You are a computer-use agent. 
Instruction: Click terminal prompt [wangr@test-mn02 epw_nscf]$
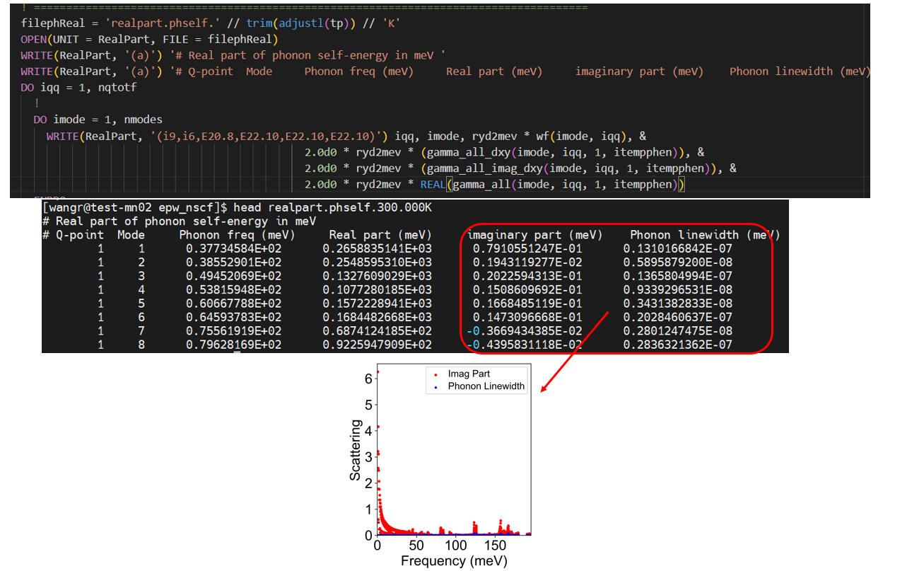pos(136,208)
